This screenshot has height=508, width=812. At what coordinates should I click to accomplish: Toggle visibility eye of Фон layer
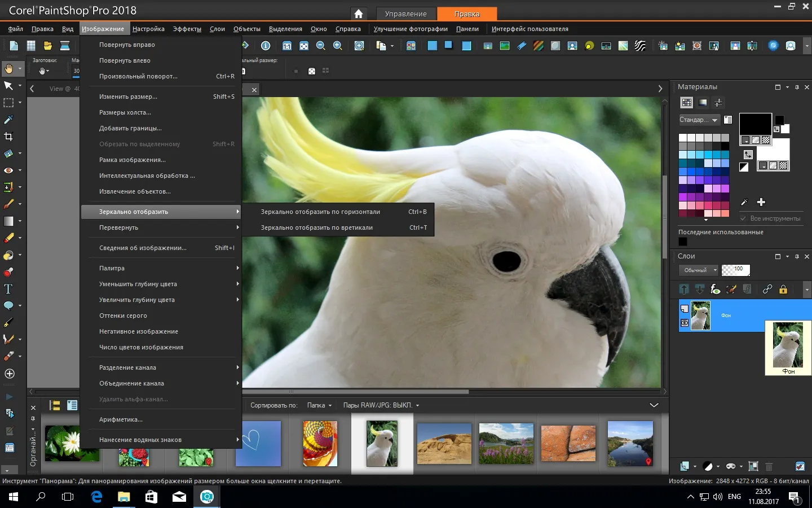click(x=685, y=323)
